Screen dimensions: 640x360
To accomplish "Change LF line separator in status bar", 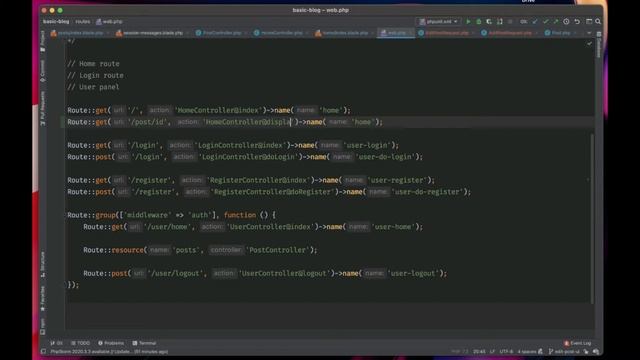I will click(x=492, y=351).
